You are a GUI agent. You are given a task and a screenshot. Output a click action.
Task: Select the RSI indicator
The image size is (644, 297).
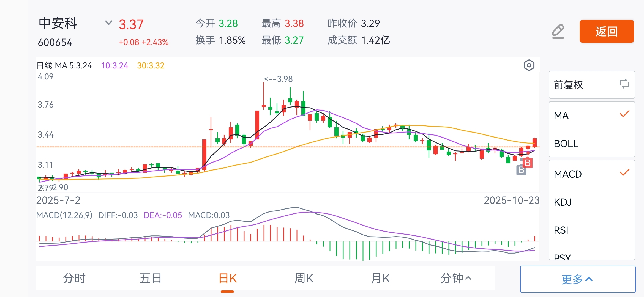(x=592, y=230)
